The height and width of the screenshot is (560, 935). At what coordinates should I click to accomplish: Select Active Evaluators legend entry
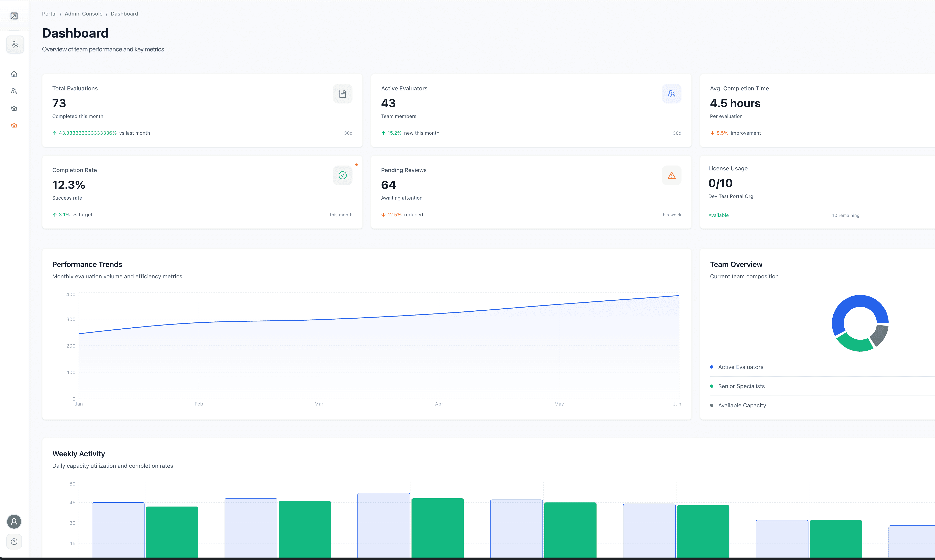[740, 367]
